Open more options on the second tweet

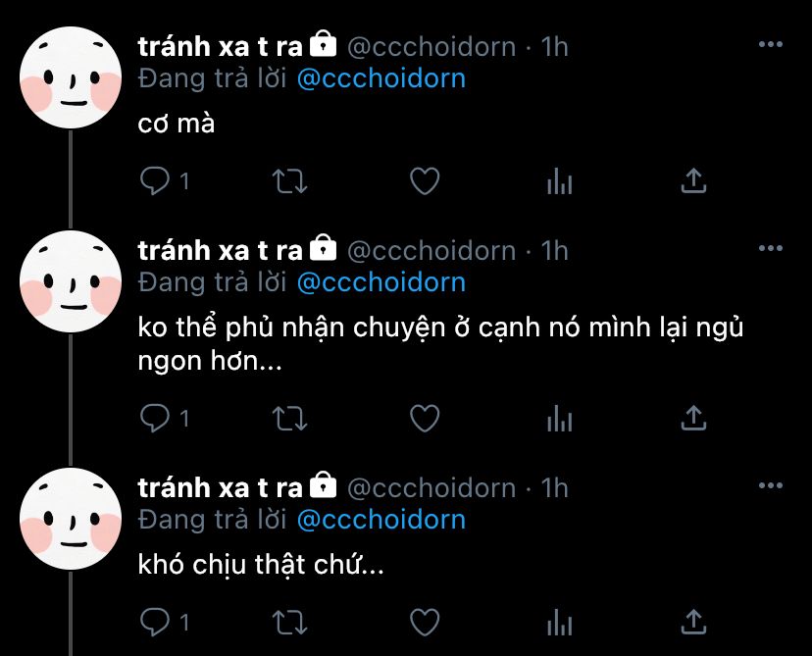(x=771, y=248)
